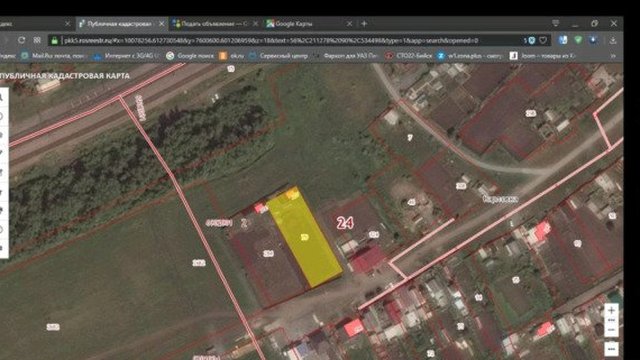
Task: Click the green shield extension icon
Action: point(578,40)
